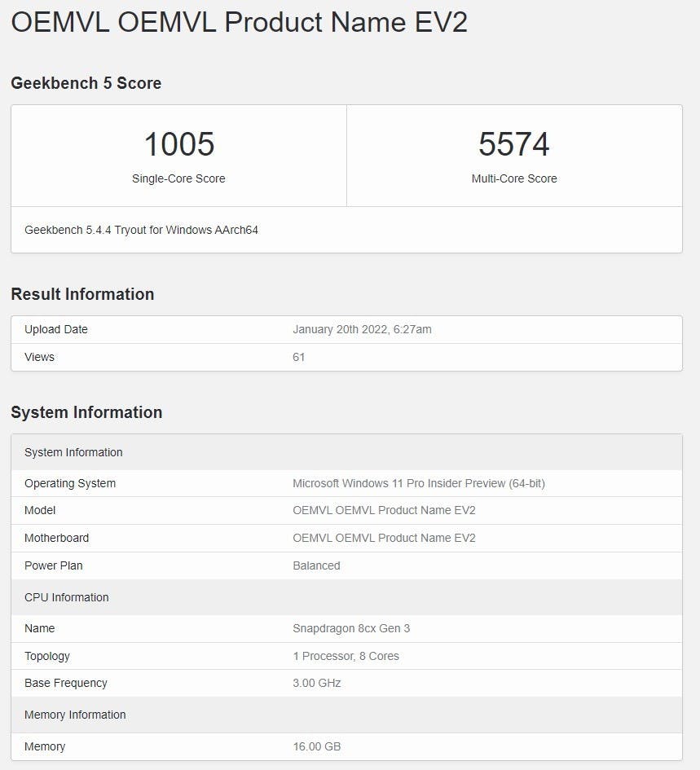Click the Operating System label

70,483
